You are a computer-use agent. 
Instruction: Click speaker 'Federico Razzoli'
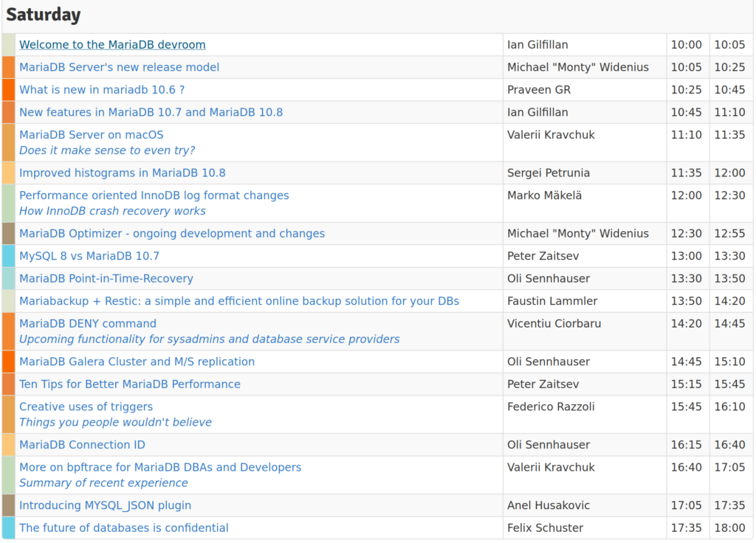pyautogui.click(x=551, y=407)
